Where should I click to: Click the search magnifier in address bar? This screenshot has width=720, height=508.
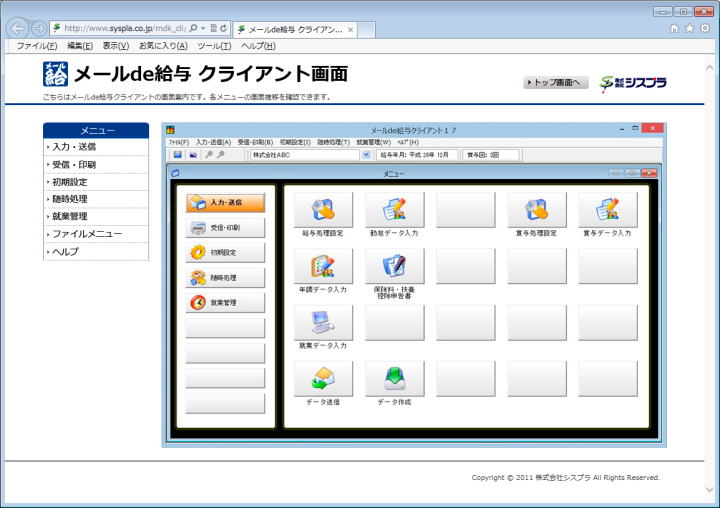(193, 28)
